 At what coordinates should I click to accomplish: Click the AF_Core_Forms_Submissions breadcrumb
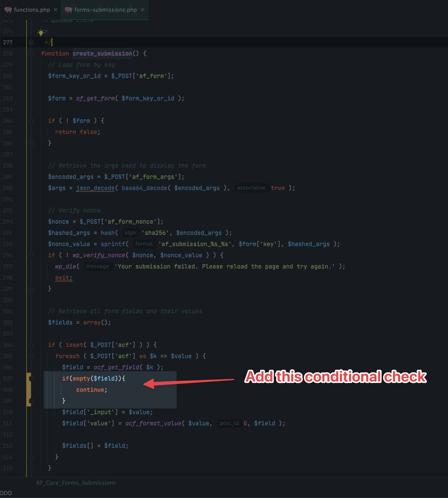(x=75, y=483)
